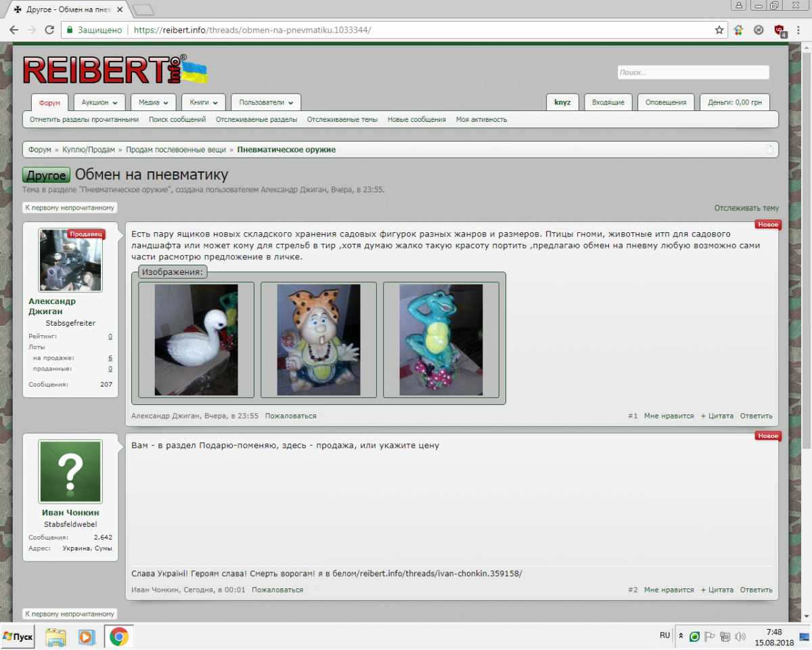Click the Форум breadcrumb

40,150
